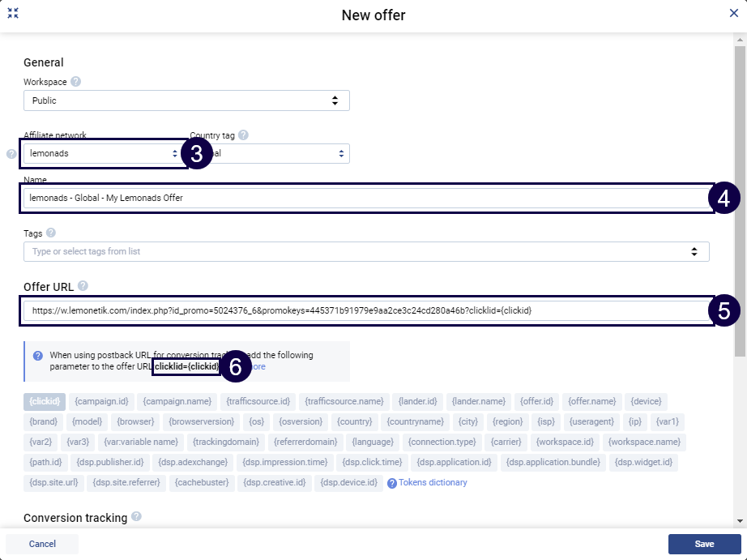Click help icon beside Country tag label
This screenshot has height=560, width=747.
pos(243,135)
